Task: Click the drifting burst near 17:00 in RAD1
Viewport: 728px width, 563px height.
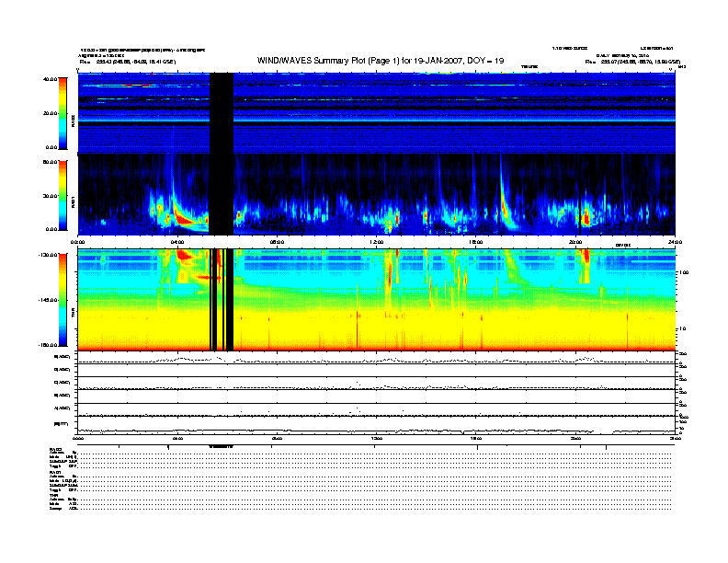Action: (x=506, y=200)
